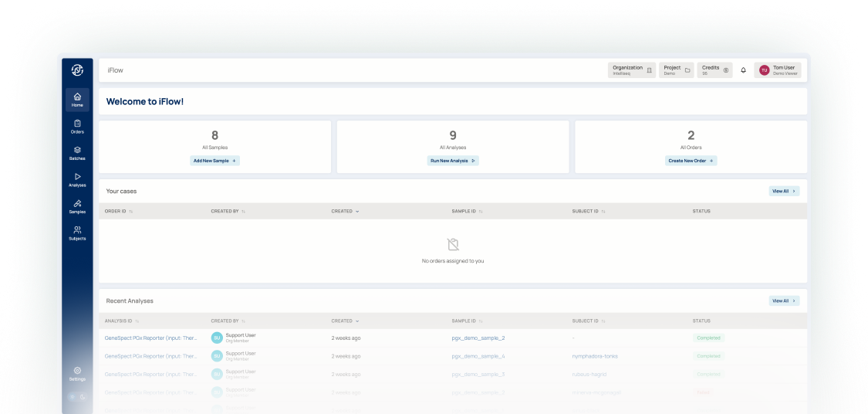868x414 pixels.
Task: Switch to light theme sun icon
Action: pyautogui.click(x=72, y=397)
